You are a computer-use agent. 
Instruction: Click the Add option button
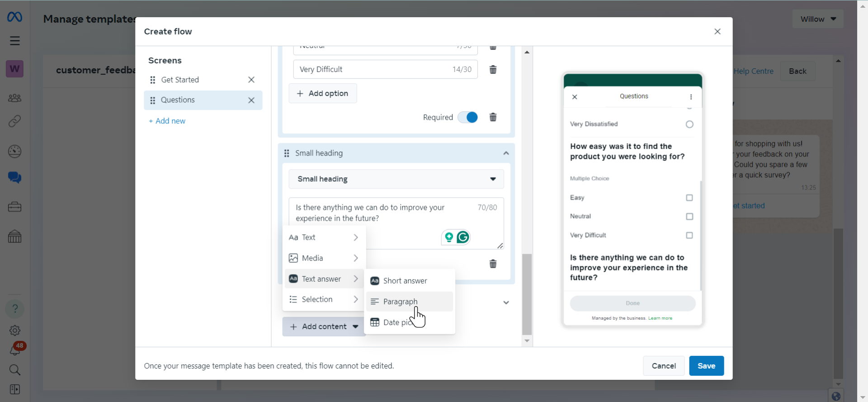[323, 93]
